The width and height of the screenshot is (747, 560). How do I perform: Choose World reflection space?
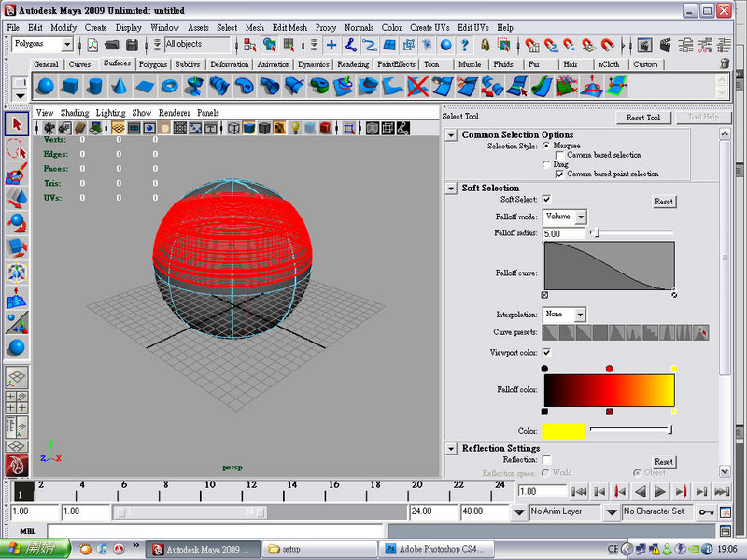tap(545, 473)
